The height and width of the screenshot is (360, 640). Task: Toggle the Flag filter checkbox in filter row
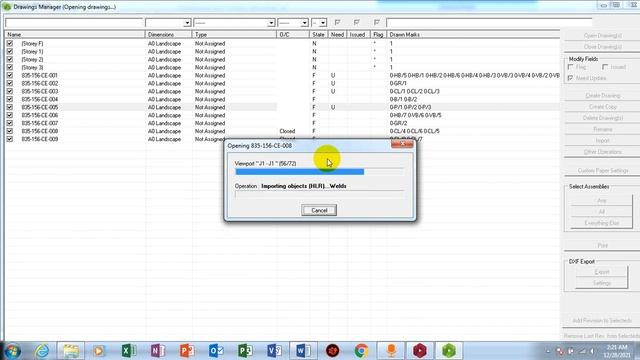[377, 22]
